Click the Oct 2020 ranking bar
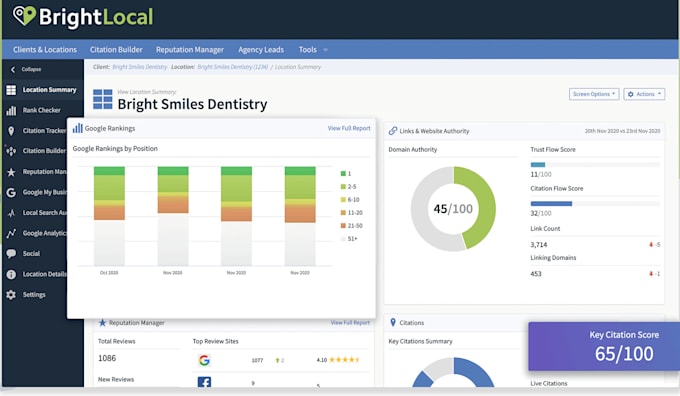Viewport: 680px width, 396px height. click(109, 216)
